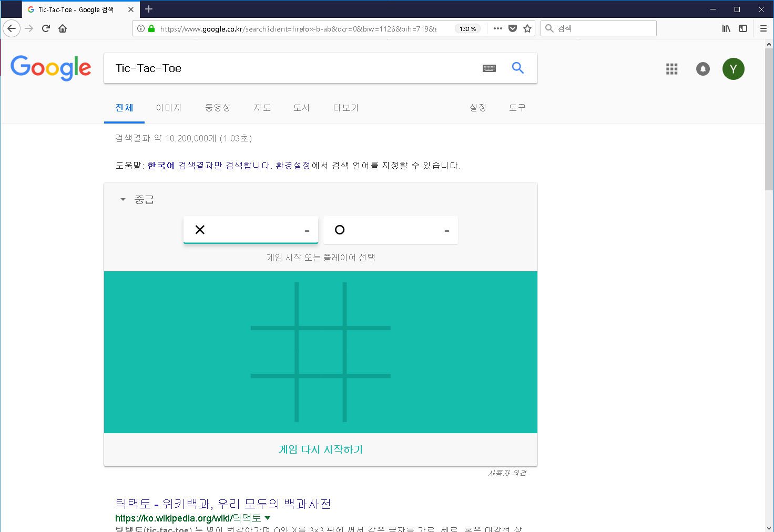Open the Google apps grid

click(x=671, y=69)
